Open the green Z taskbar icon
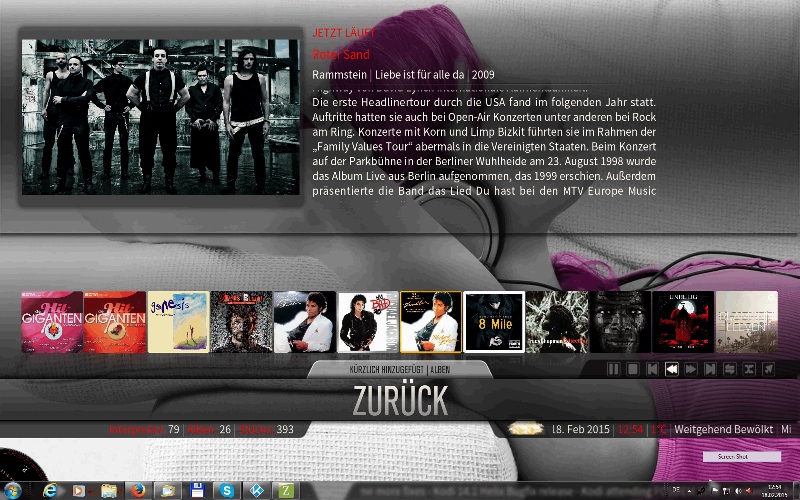Image resolution: width=800 pixels, height=500 pixels. coord(286,491)
